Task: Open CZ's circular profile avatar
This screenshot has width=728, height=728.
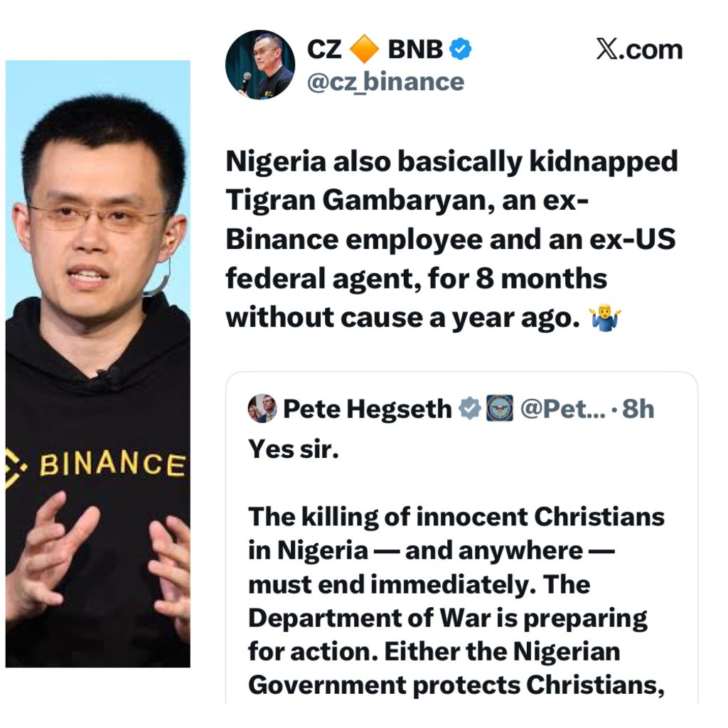Action: [260, 65]
